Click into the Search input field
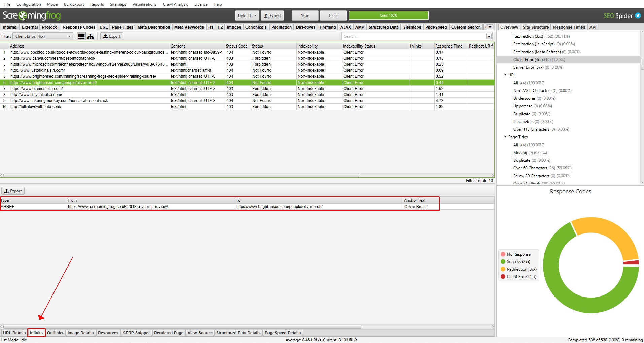This screenshot has width=644, height=343. 413,36
